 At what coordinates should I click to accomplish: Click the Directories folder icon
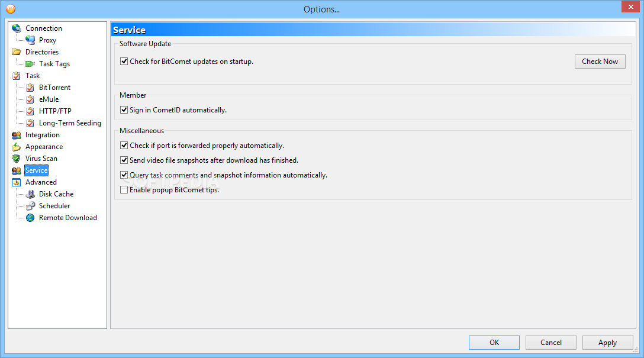coord(17,51)
